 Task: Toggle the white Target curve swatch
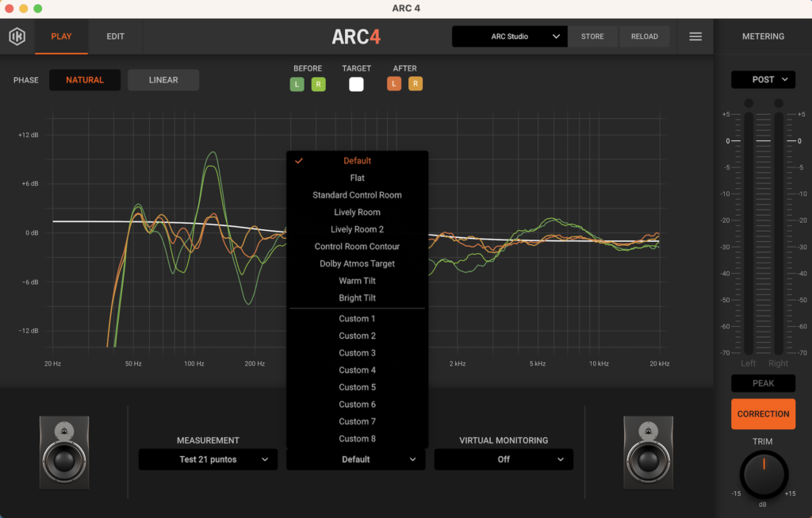(356, 84)
